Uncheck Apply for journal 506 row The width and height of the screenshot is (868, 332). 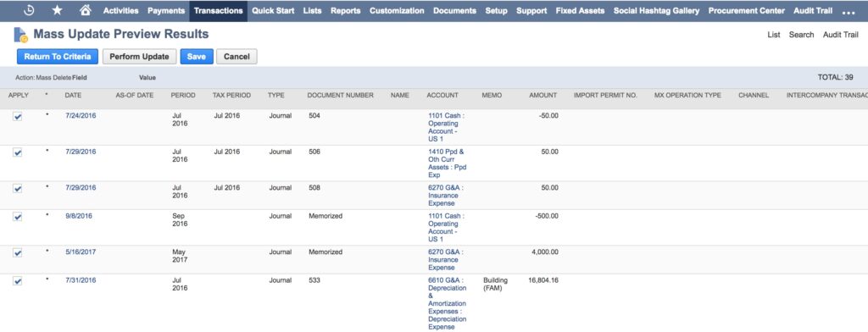[18, 152]
